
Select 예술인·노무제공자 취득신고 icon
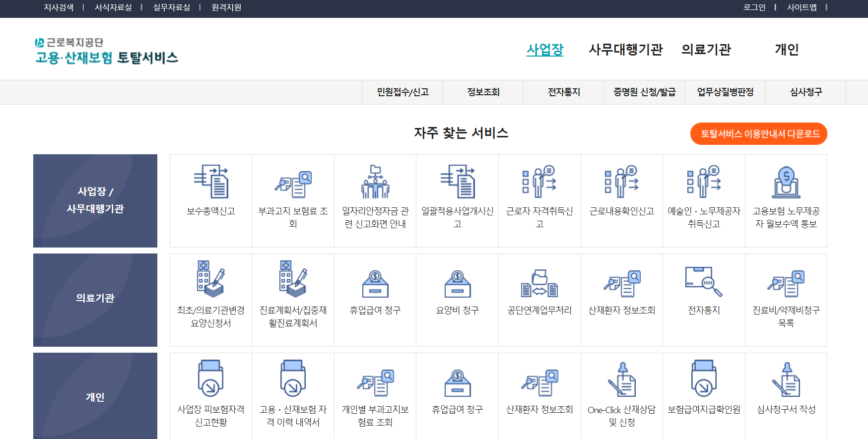pyautogui.click(x=704, y=182)
